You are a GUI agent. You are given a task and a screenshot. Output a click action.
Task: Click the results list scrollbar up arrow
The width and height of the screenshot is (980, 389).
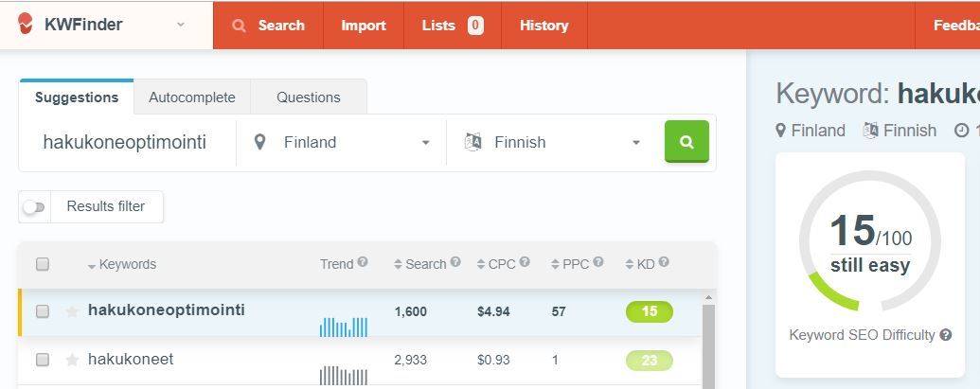pyautogui.click(x=708, y=298)
